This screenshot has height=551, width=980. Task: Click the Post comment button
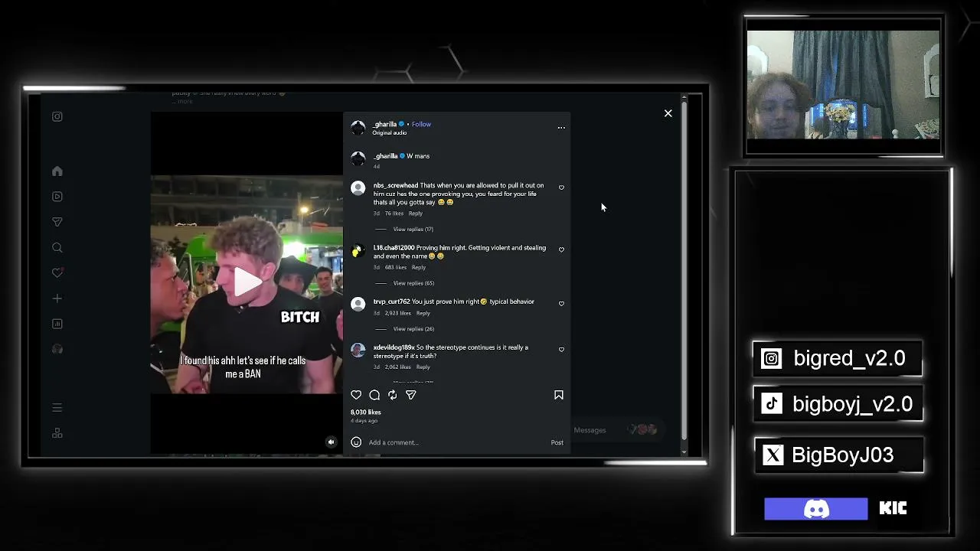557,442
